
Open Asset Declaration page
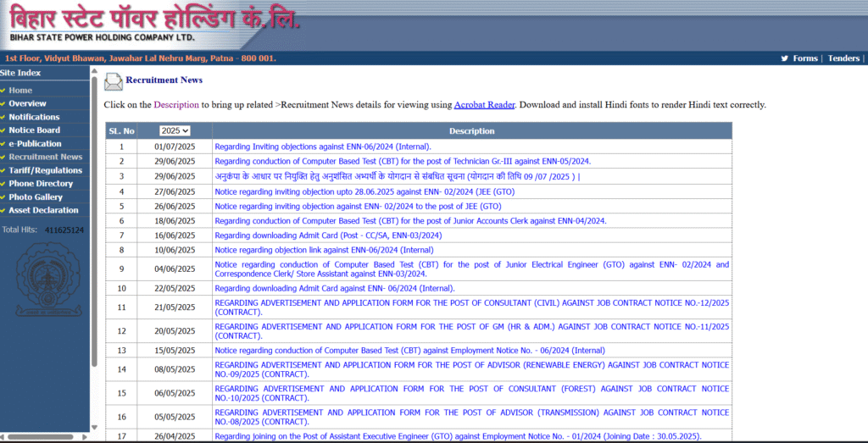click(x=43, y=210)
